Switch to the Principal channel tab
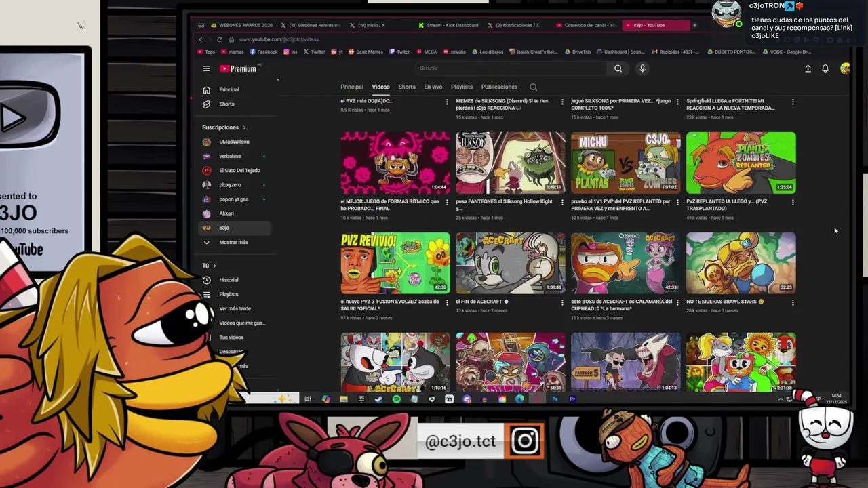The height and width of the screenshot is (488, 868). point(352,87)
